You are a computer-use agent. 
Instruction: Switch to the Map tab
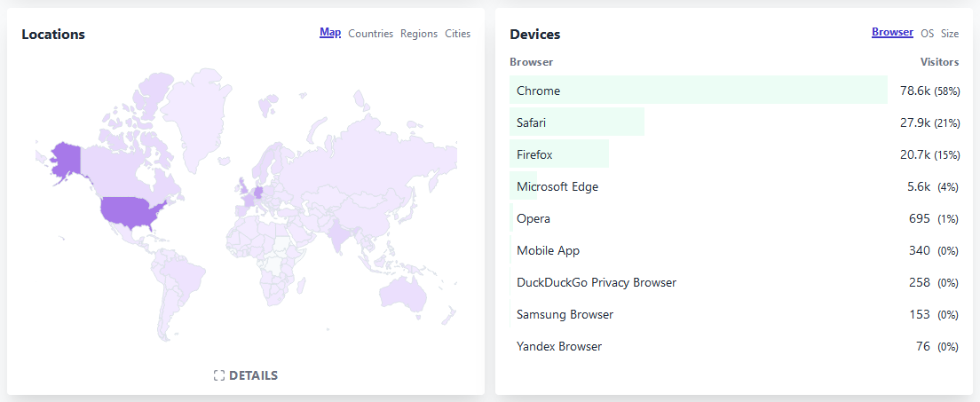pyautogui.click(x=330, y=33)
